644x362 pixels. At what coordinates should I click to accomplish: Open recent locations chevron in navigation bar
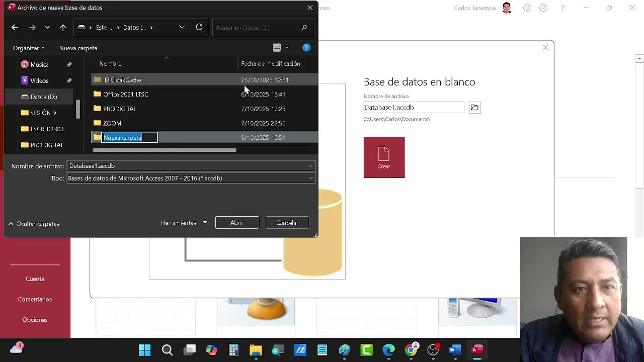[47, 28]
